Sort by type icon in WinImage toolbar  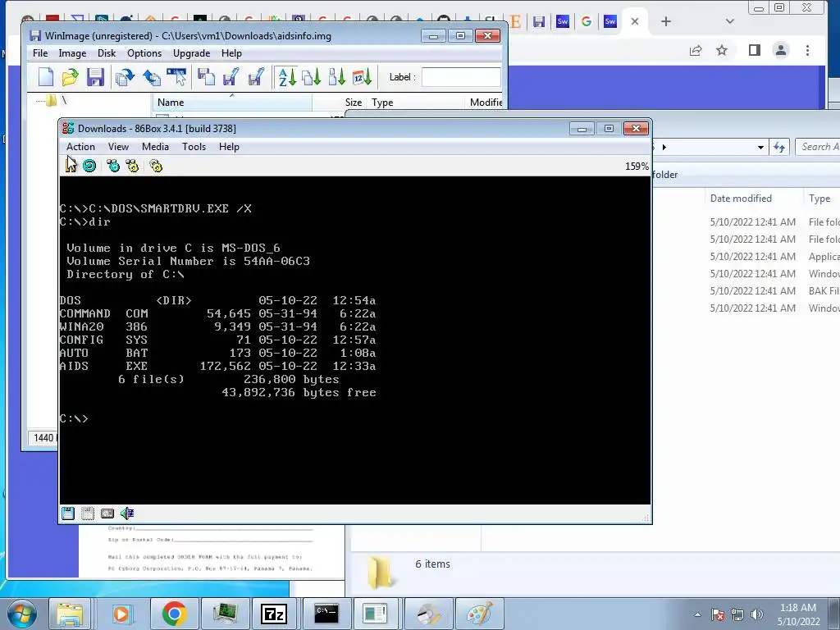click(312, 77)
